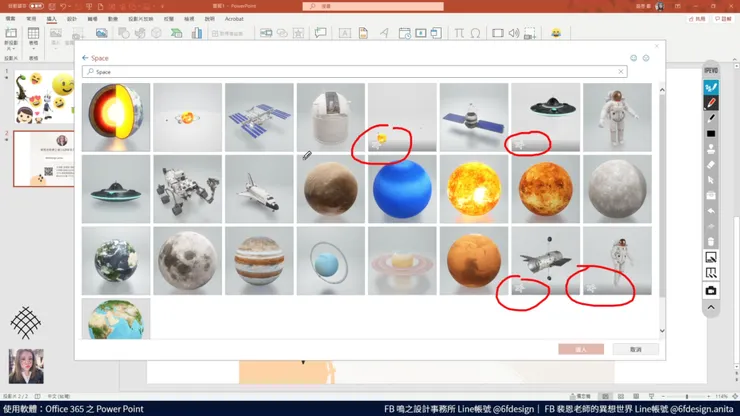Click the emoji face icon in ribbon
Image resolution: width=740 pixels, height=416 pixels.
click(556, 33)
